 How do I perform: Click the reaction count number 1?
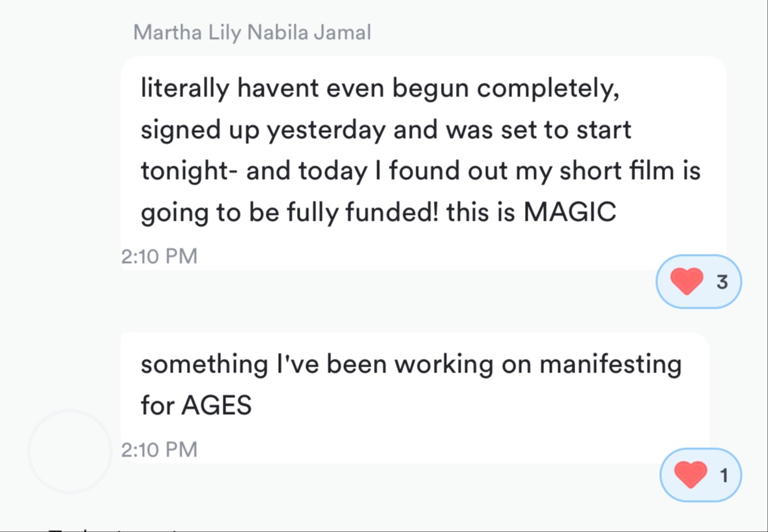click(724, 475)
